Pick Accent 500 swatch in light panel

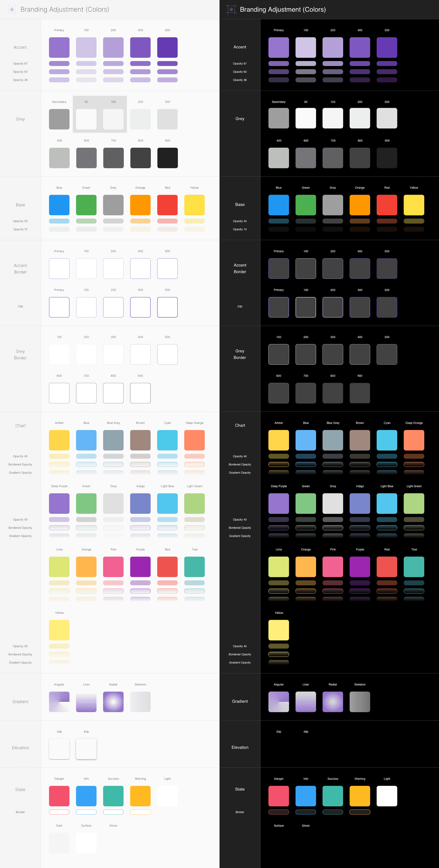click(168, 47)
